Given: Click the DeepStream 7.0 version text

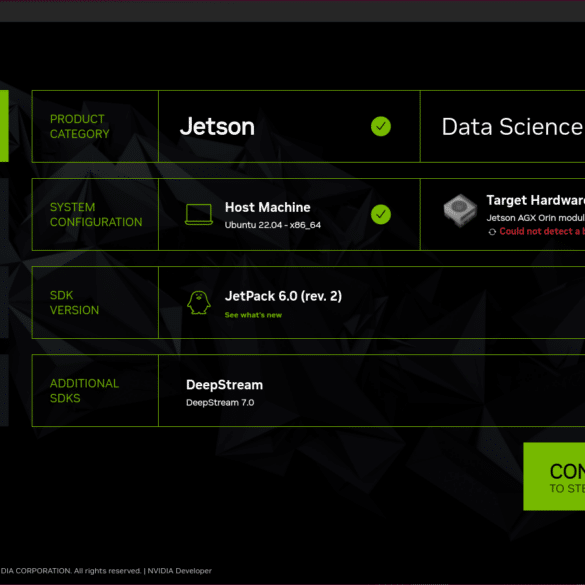Looking at the screenshot, I should pos(220,403).
